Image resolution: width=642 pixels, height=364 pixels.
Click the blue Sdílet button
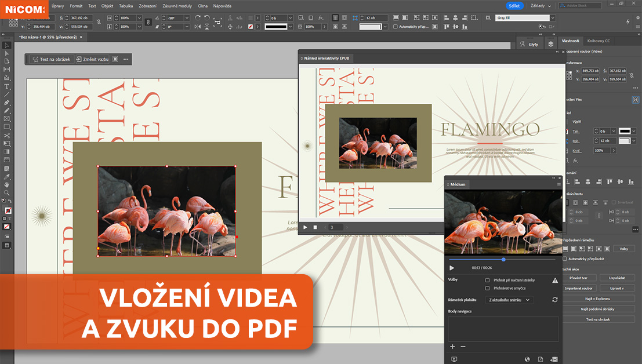pos(513,6)
